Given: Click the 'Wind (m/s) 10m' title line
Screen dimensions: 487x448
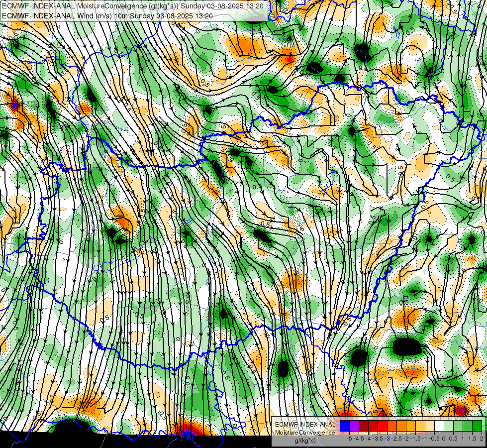Looking at the screenshot, I should [107, 16].
